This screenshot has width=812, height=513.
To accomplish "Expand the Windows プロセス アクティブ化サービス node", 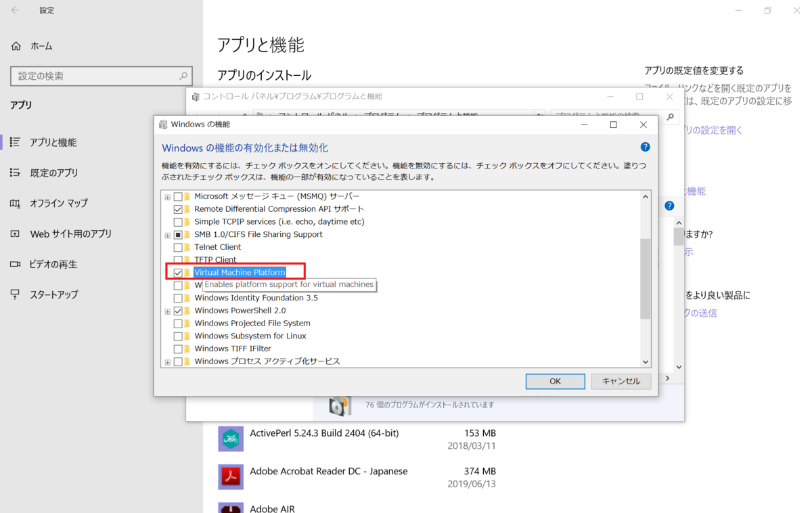I will point(168,362).
